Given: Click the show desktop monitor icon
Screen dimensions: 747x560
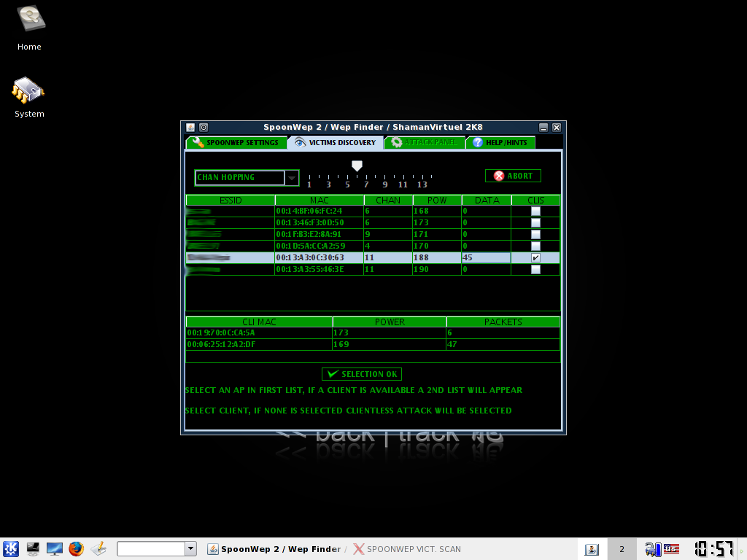Looking at the screenshot, I should tap(54, 549).
